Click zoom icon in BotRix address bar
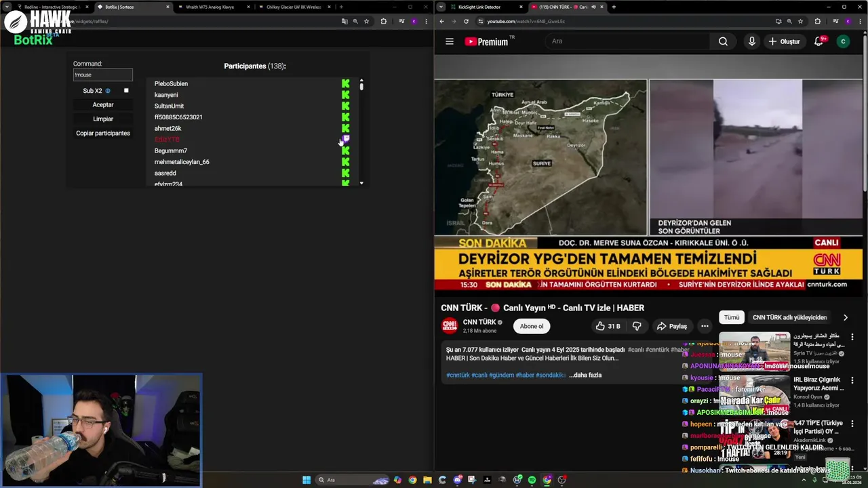The image size is (868, 488). point(355,21)
